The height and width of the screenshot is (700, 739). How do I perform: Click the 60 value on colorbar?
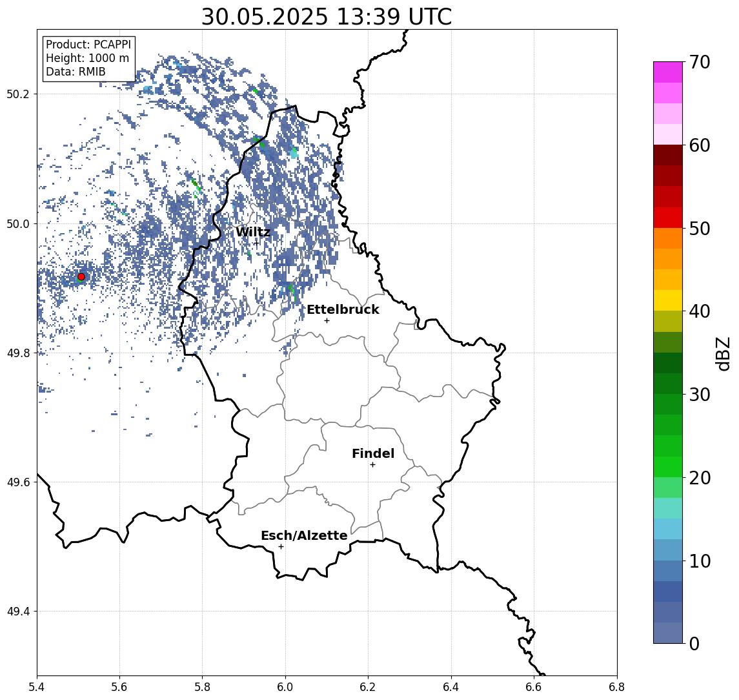point(699,145)
